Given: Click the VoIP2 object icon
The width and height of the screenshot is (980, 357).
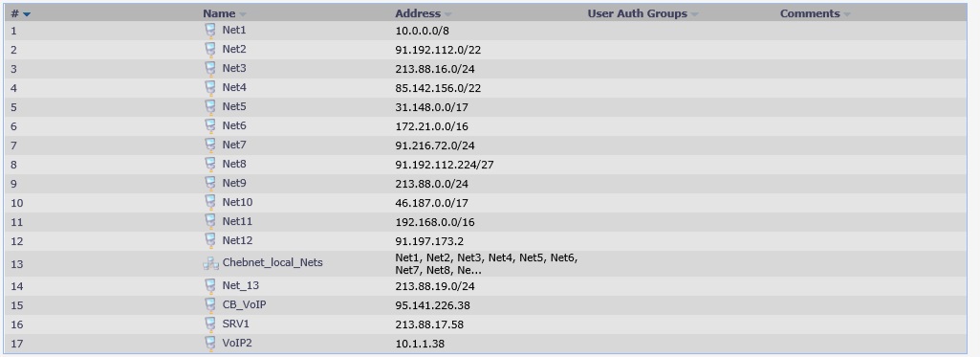Looking at the screenshot, I should click(210, 344).
